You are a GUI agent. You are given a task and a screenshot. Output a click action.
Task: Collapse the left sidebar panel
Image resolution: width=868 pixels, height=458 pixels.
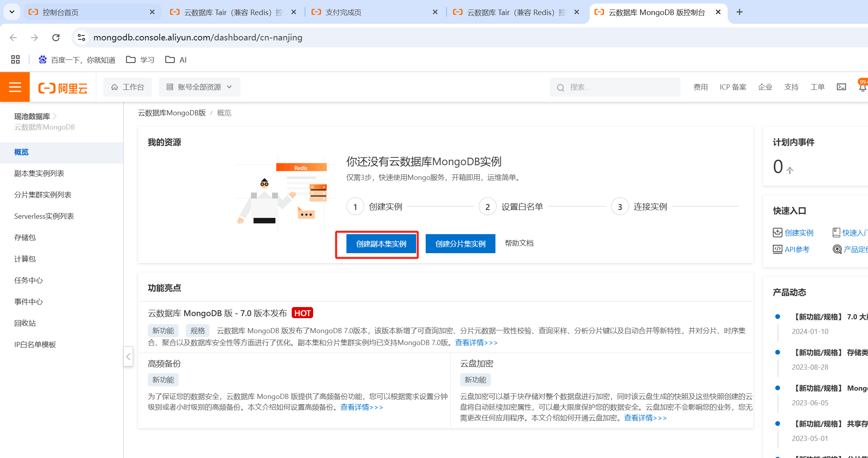[128, 357]
